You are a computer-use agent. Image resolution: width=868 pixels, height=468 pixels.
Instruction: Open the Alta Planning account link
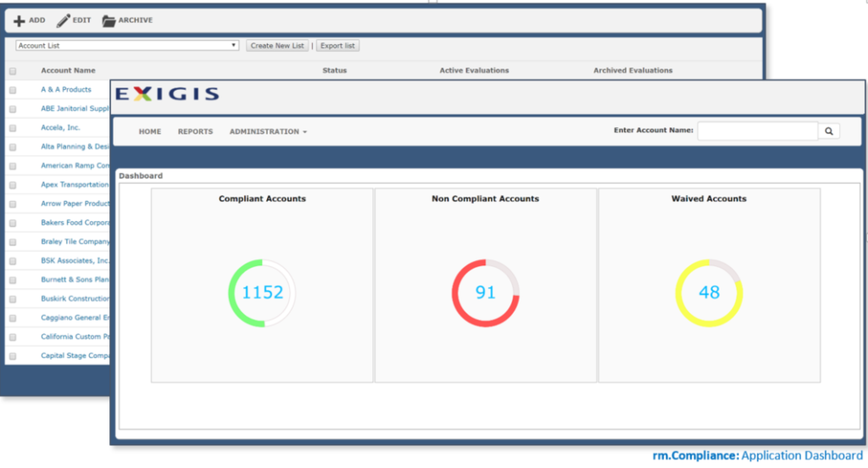pos(75,146)
